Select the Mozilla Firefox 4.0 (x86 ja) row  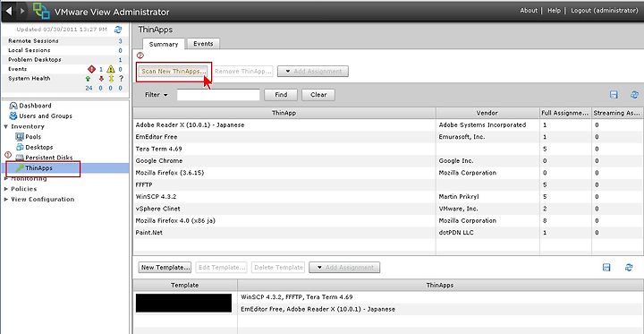pos(388,220)
